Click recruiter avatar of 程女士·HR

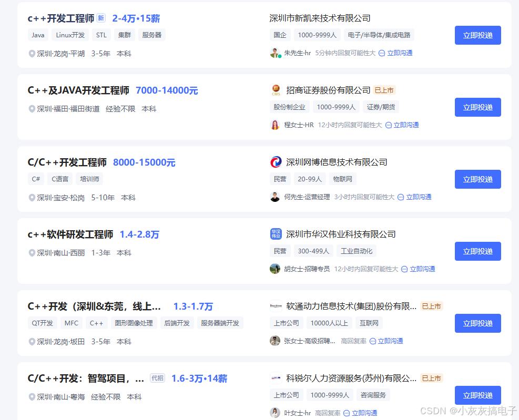(275, 125)
